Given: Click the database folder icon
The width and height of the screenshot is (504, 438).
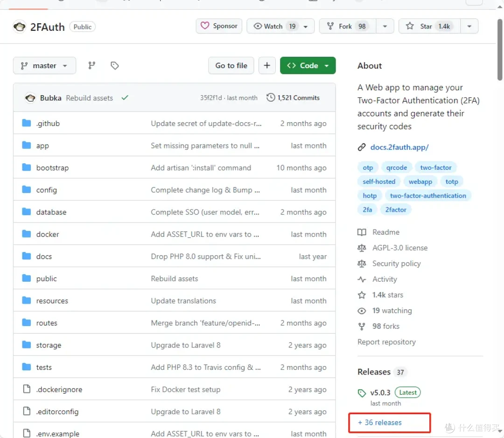Looking at the screenshot, I should (26, 212).
